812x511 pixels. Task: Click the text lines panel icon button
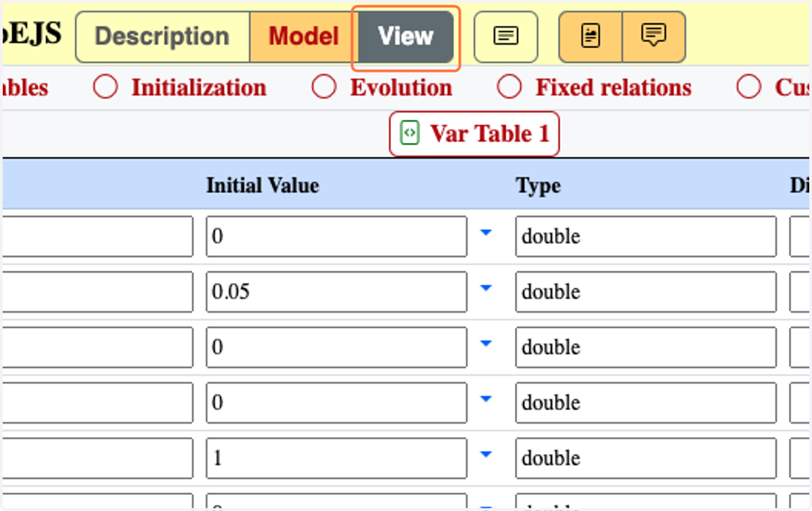coord(505,37)
